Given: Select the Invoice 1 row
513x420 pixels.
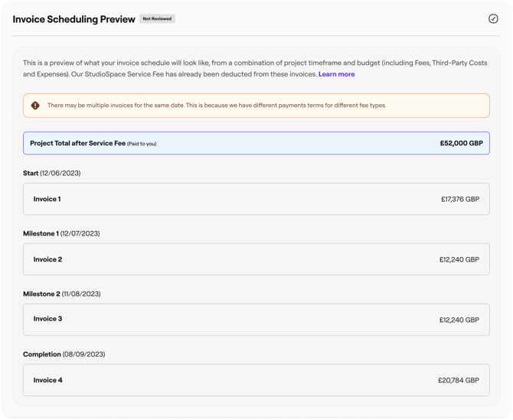Looking at the screenshot, I should (256, 199).
